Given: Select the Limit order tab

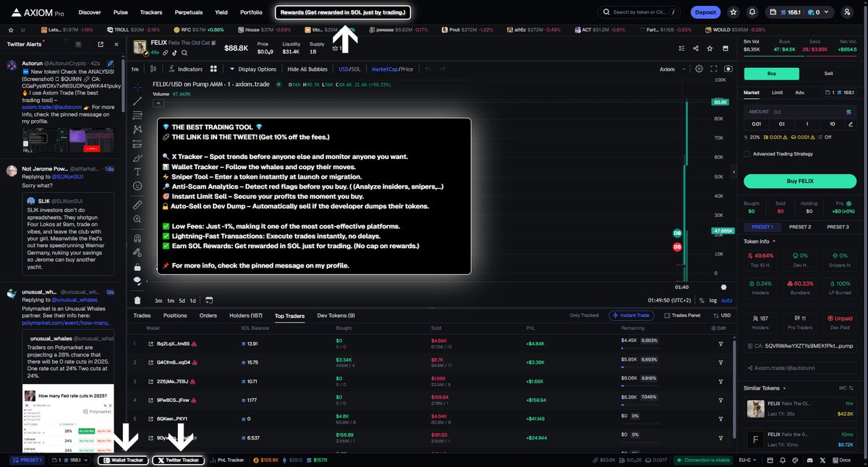Looking at the screenshot, I should [777, 93].
